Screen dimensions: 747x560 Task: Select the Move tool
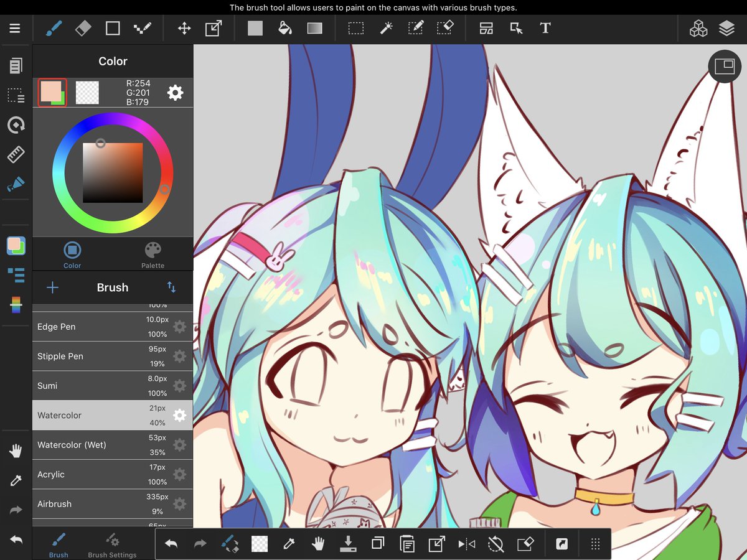(x=184, y=29)
